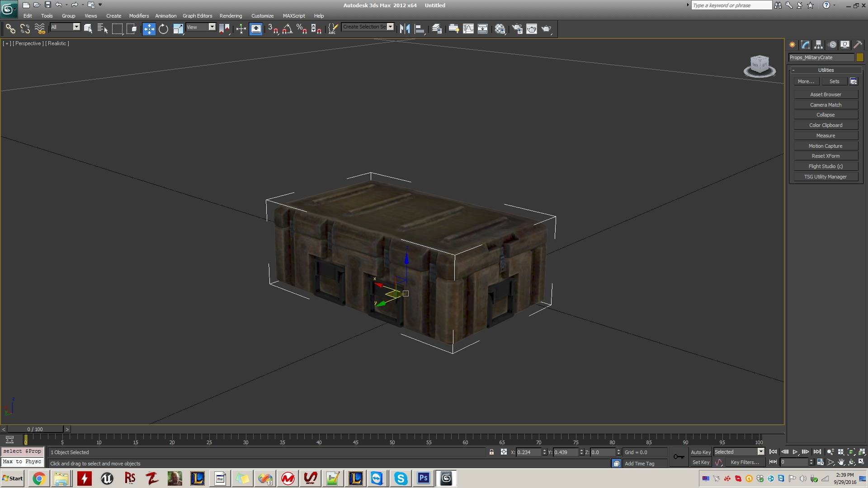Click the Create menu item
This screenshot has width=868, height=488.
[114, 15]
